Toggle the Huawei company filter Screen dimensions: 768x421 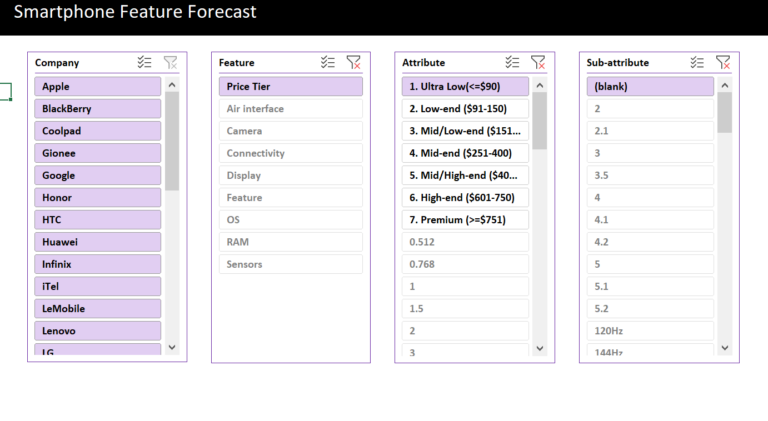tap(97, 242)
